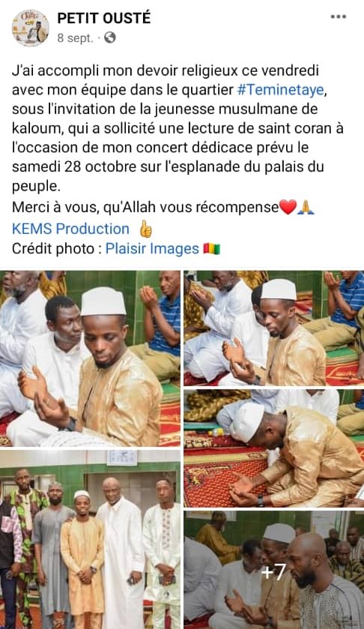View the +7 additional photos
This screenshot has height=629, width=364.
point(274,570)
